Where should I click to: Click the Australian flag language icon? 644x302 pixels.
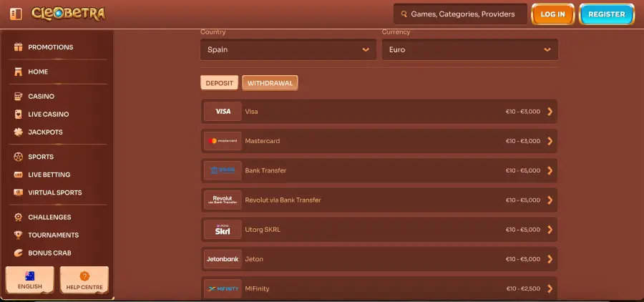pos(29,276)
